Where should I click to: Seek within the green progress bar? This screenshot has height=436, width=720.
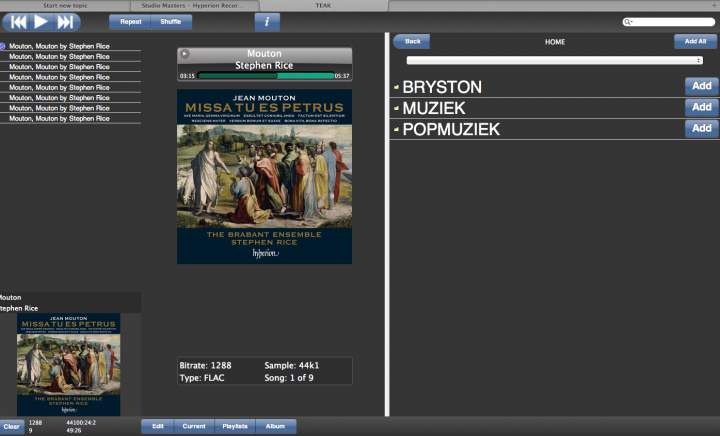265,76
